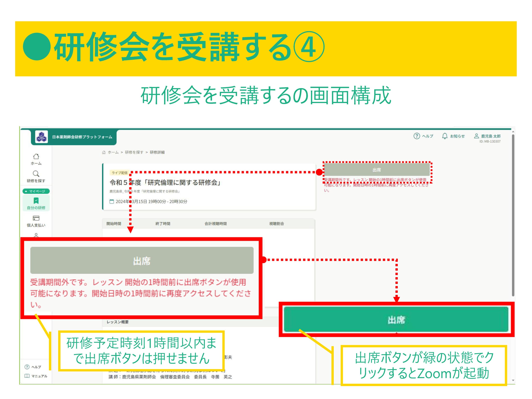Click the ヘルプ icon at sidebar bottom
The image size is (532, 399).
pos(27,367)
